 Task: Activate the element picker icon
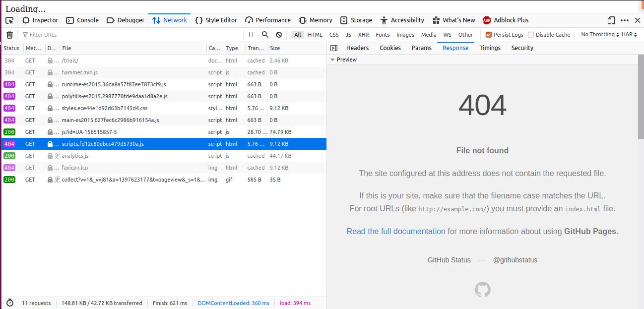coord(9,20)
